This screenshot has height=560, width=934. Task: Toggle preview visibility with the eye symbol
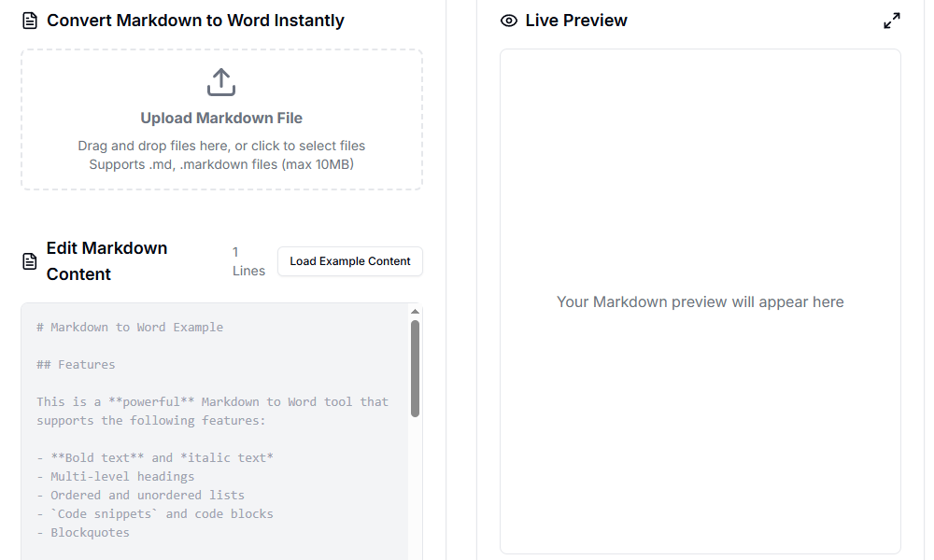(x=507, y=20)
